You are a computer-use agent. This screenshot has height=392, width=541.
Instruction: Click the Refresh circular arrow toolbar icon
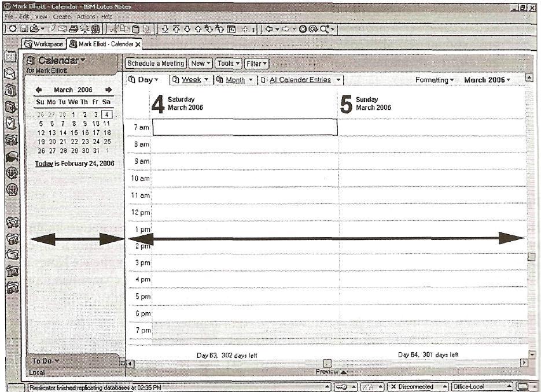(313, 29)
